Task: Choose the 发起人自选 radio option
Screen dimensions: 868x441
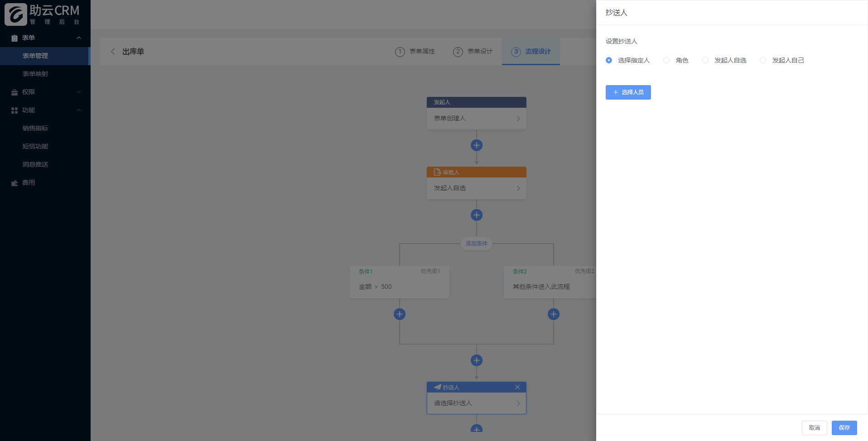Action: click(x=705, y=60)
